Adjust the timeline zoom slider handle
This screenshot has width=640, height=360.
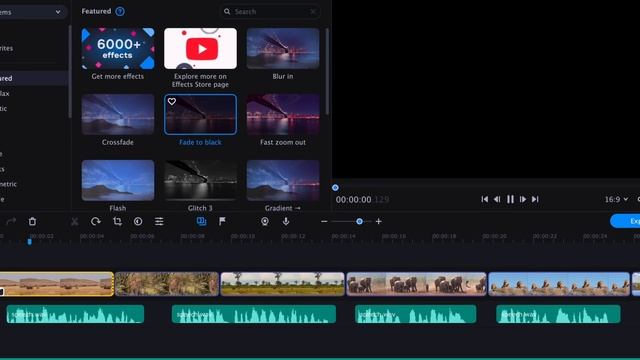(x=359, y=221)
